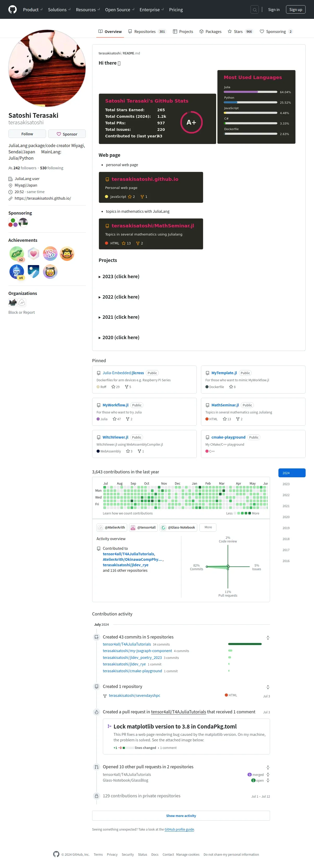This screenshot has width=314, height=868.
Task: Open the Resources dropdown menu
Action: tap(88, 10)
